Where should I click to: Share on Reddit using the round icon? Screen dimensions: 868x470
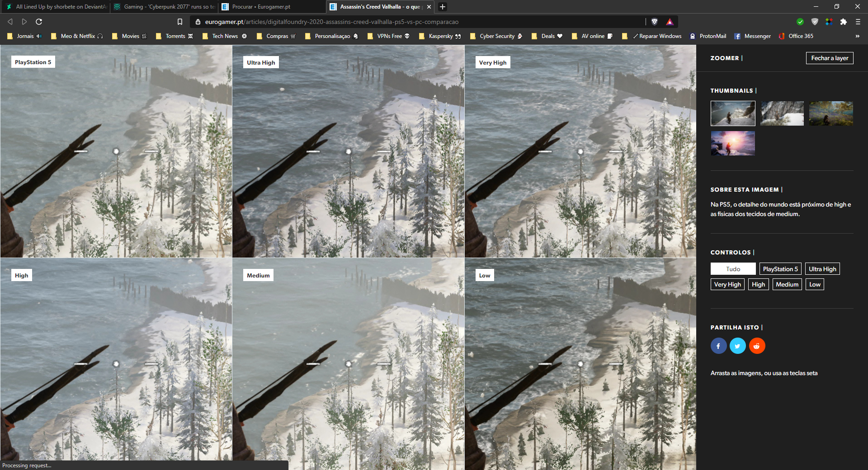click(x=757, y=346)
